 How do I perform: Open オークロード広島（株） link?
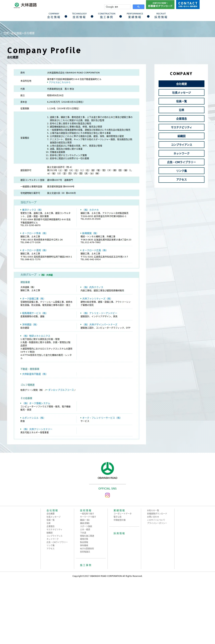tap(94, 250)
